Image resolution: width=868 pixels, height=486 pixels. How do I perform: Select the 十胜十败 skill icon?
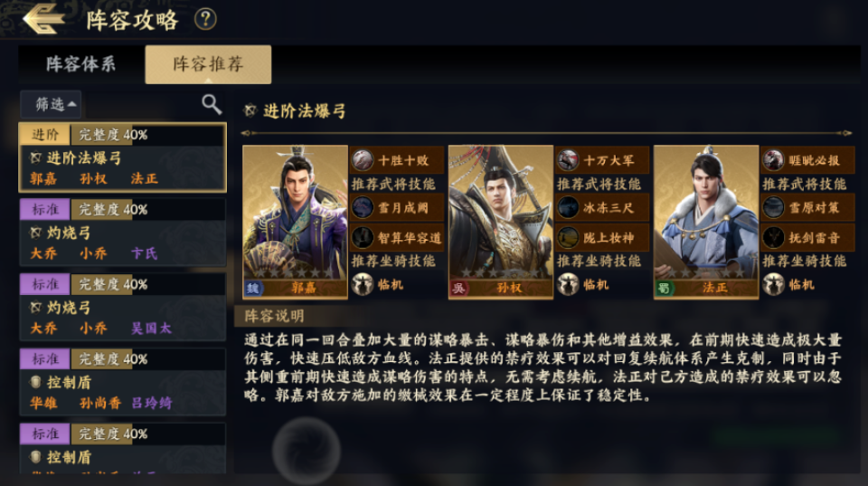click(x=363, y=160)
